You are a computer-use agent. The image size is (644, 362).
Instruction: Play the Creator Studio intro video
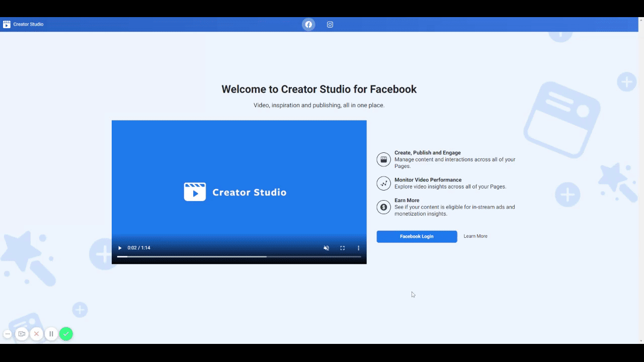click(x=120, y=248)
